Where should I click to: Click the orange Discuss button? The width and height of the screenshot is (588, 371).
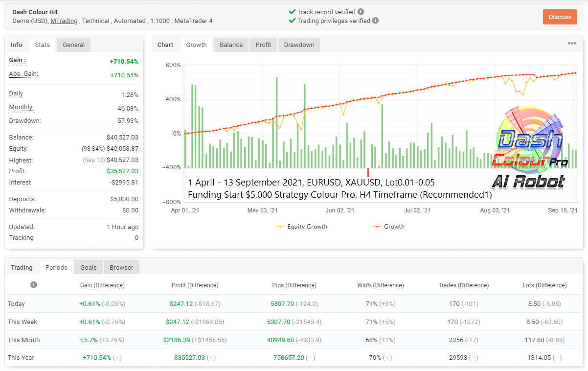(x=560, y=17)
